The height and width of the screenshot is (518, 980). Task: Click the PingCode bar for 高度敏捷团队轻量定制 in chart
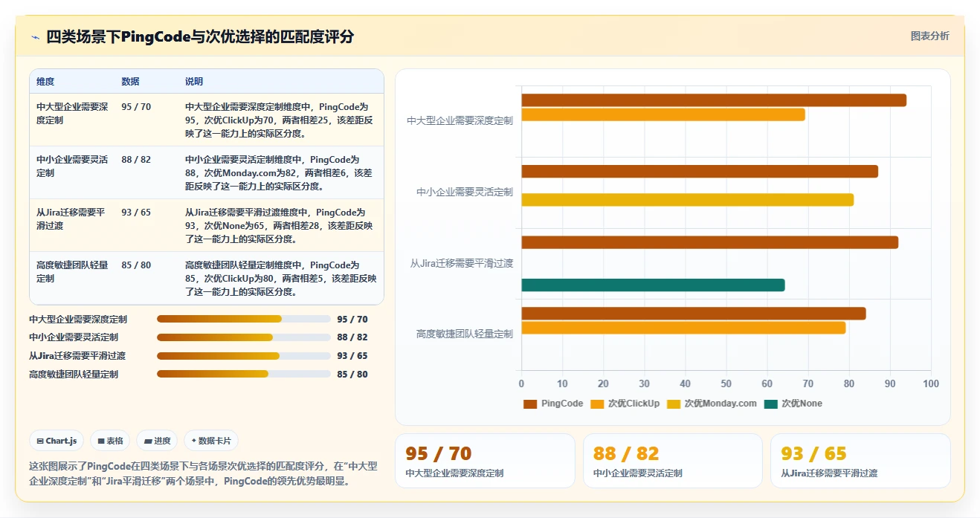[694, 314]
